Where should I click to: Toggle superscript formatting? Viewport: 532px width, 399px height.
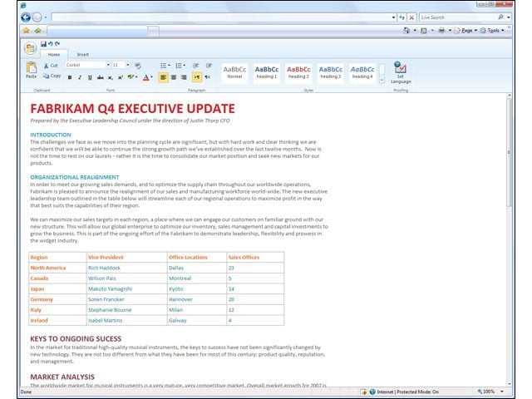pyautogui.click(x=120, y=77)
